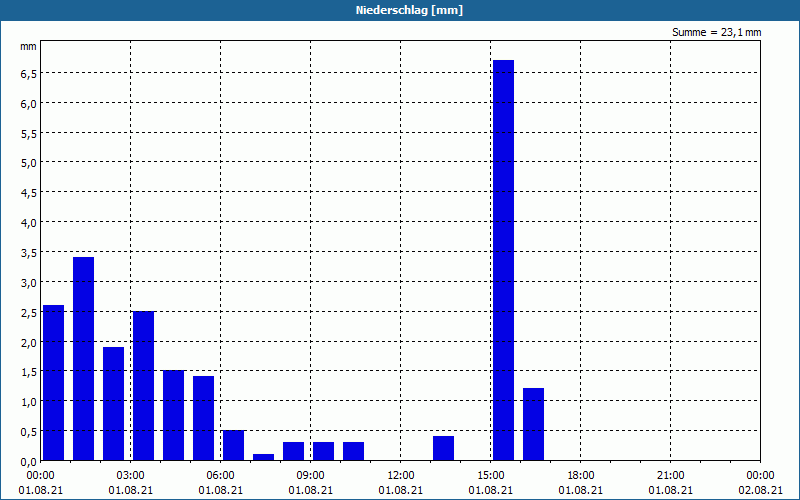Click the first bar at 00:00

(x=54, y=383)
